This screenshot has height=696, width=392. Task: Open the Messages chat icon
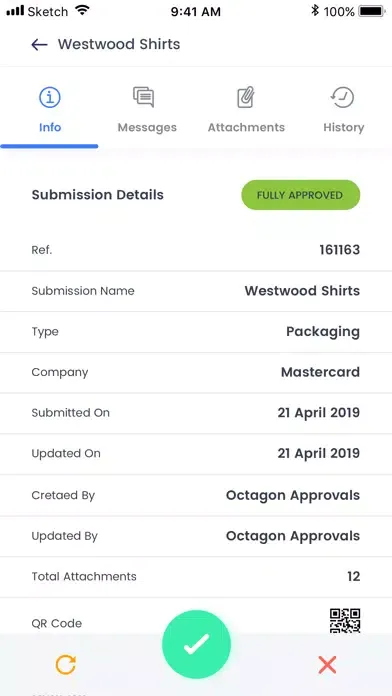[144, 97]
